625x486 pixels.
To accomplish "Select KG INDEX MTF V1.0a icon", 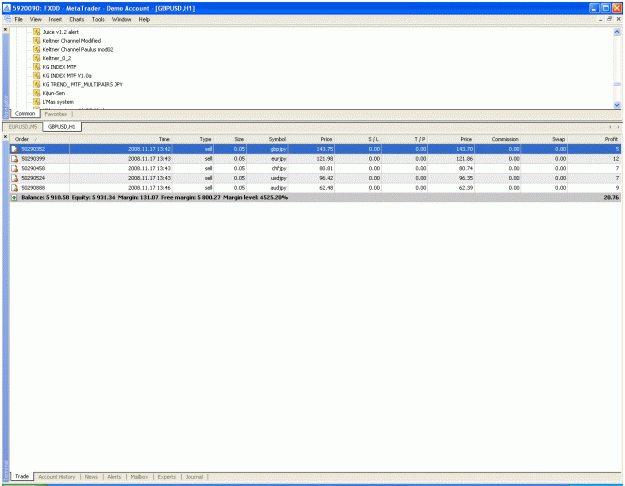I will click(37, 76).
